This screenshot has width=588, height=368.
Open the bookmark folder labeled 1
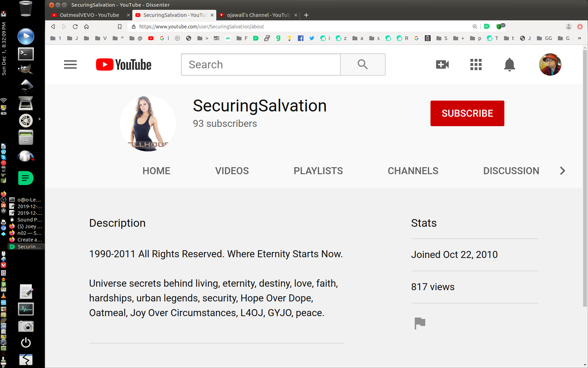pos(56,38)
